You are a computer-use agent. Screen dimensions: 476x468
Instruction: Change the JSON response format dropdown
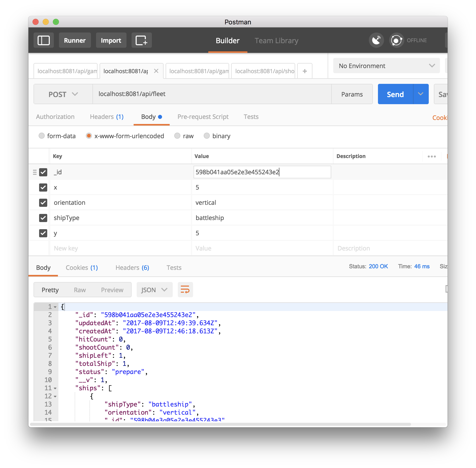point(154,290)
